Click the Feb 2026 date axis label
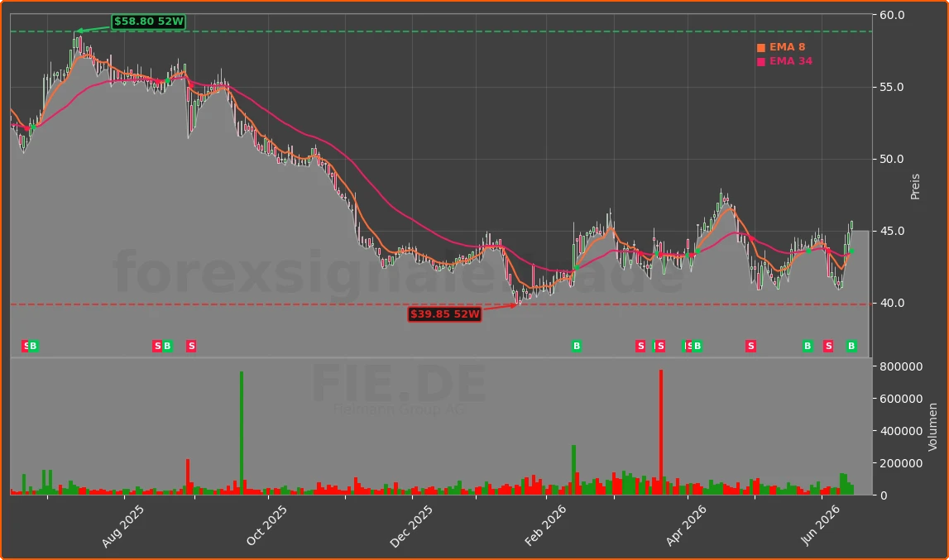Viewport: 949px width, 560px height. point(545,525)
